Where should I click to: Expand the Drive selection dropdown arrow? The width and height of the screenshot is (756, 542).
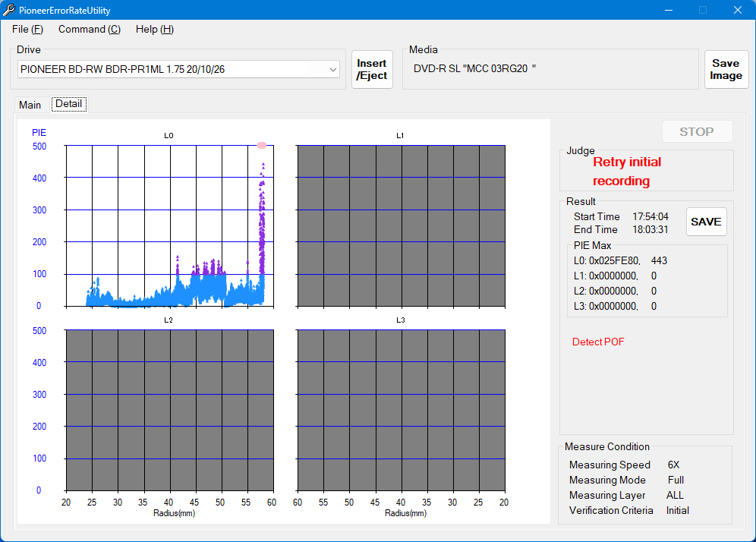pos(332,69)
